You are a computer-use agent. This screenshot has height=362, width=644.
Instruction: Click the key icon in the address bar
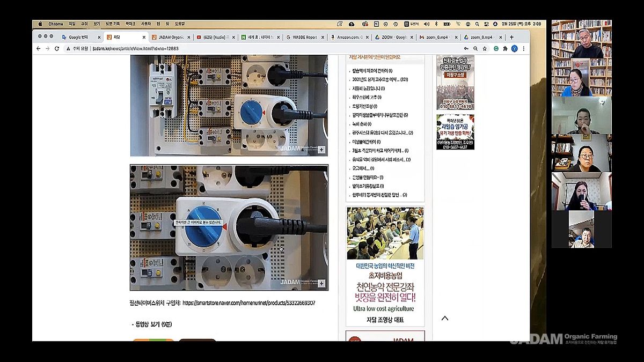465,48
